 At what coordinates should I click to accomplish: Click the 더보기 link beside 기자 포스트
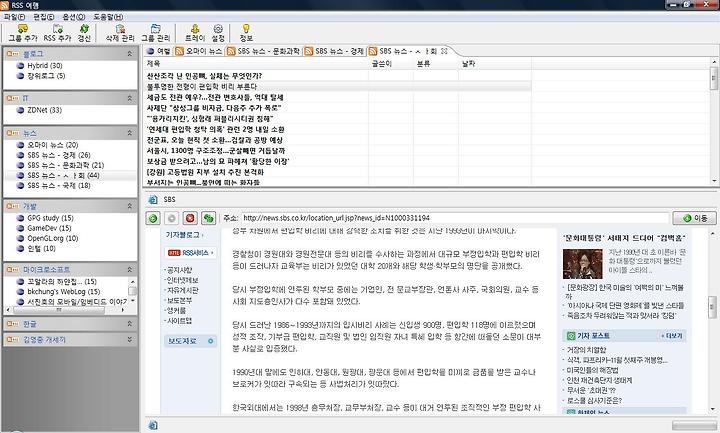672,336
